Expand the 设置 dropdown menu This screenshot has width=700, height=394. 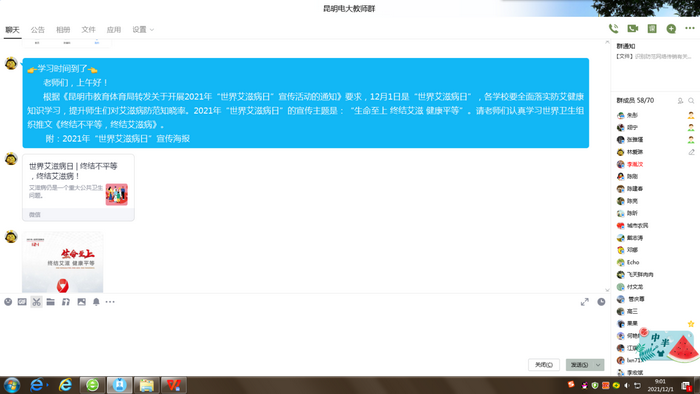click(143, 29)
